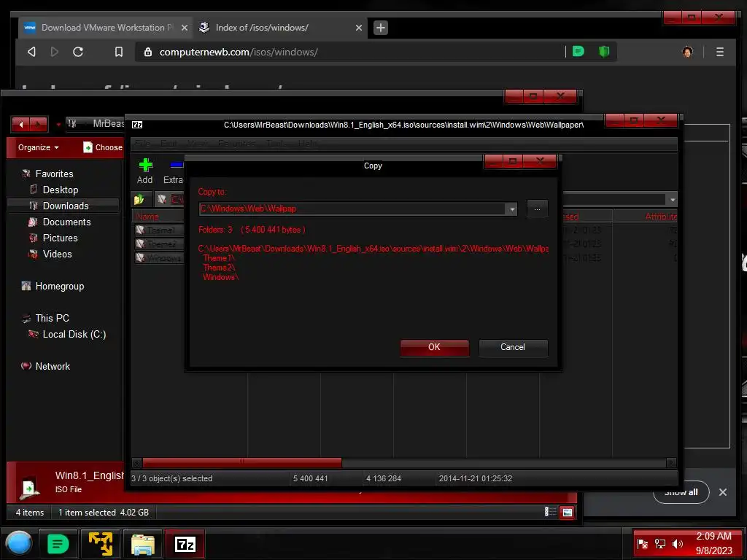Screen dimensions: 747x560
Task: Open browser profile avatar
Action: coord(687,52)
